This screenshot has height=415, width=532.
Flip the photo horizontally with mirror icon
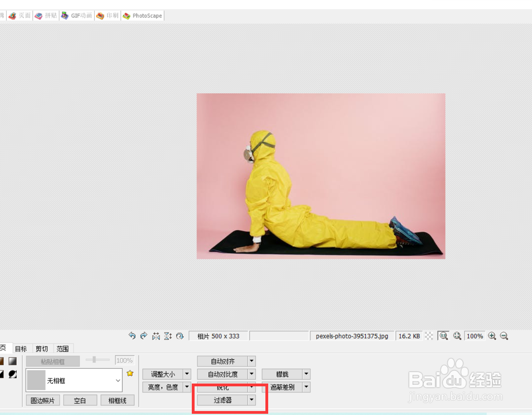coord(156,336)
